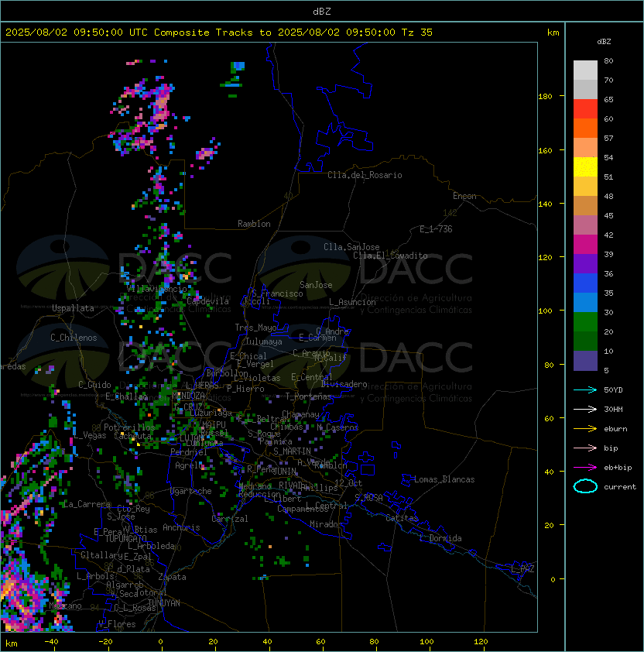Click the 'Tres_Mayo' map label
The height and width of the screenshot is (652, 644).
point(255,328)
